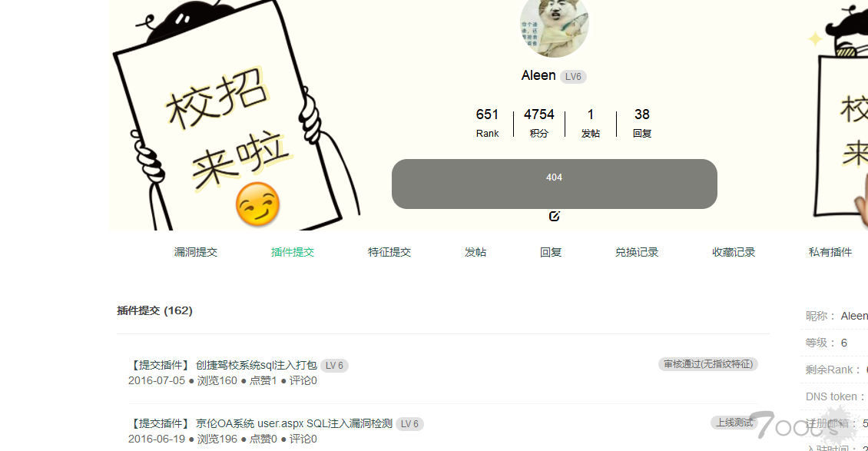Open the 特征提交 tab
Image resolution: width=868 pixels, height=451 pixels.
click(x=389, y=252)
